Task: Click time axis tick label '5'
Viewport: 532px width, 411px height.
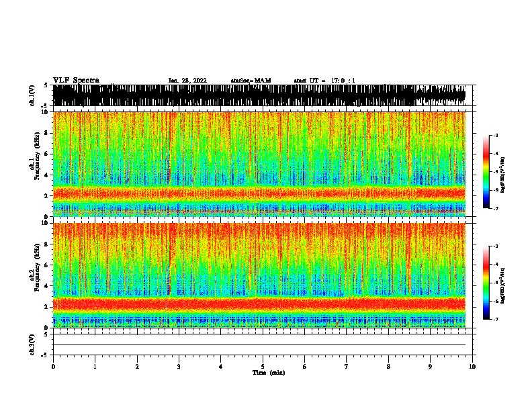Action: pos(263,367)
